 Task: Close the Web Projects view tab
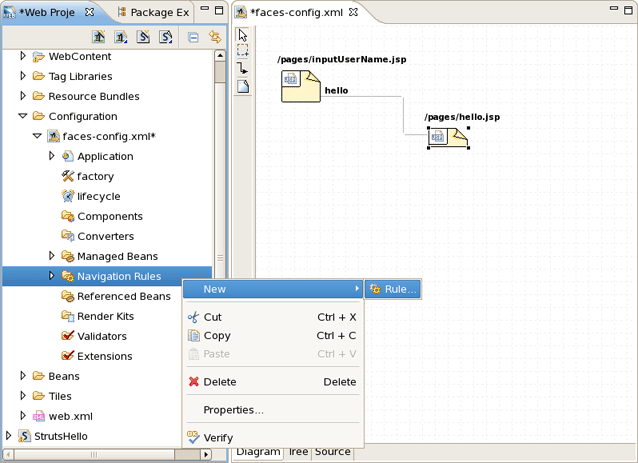pyautogui.click(x=89, y=12)
